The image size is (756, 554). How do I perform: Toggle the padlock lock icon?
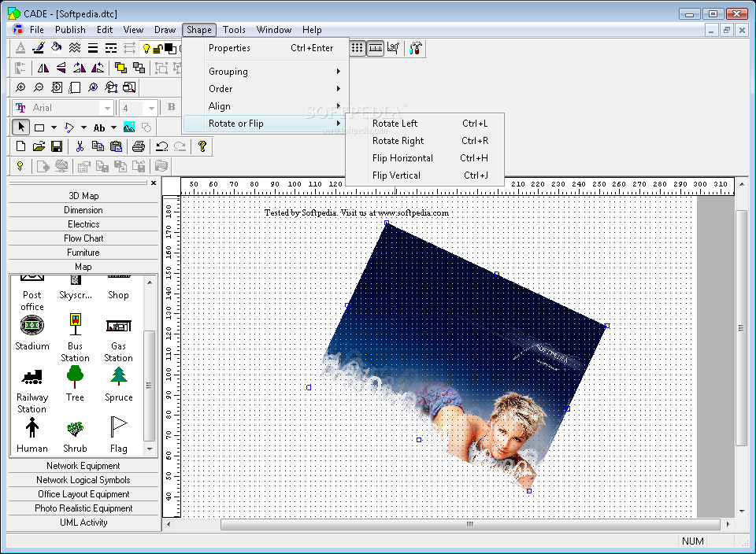point(157,48)
